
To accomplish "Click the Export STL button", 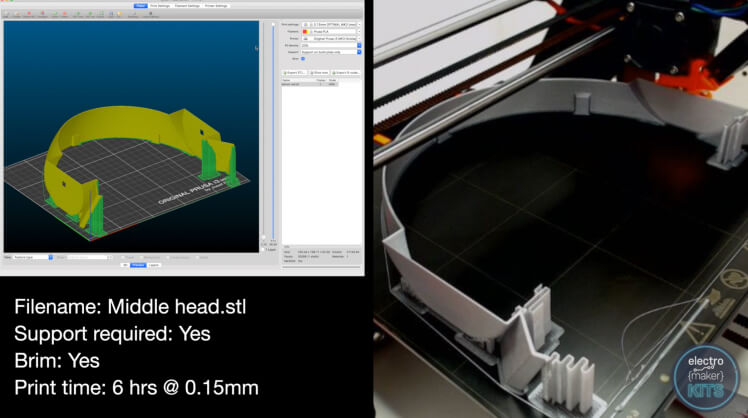I will click(295, 72).
